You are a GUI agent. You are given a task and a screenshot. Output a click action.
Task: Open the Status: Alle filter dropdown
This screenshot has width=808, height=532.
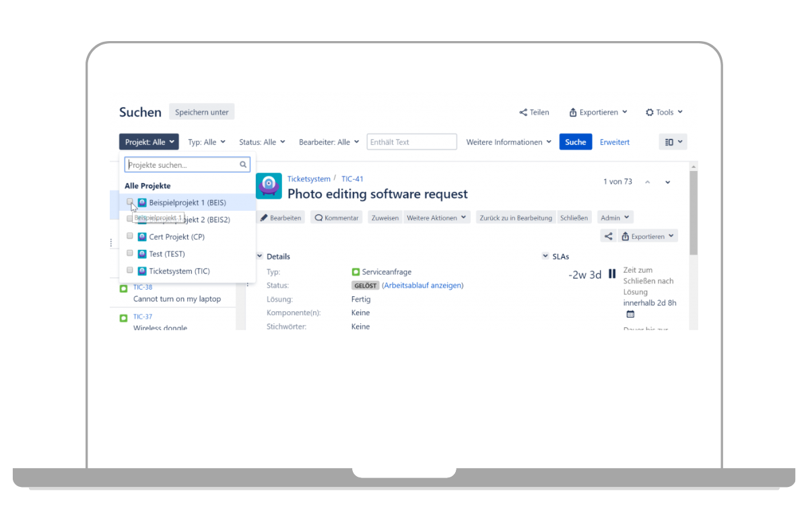point(262,142)
